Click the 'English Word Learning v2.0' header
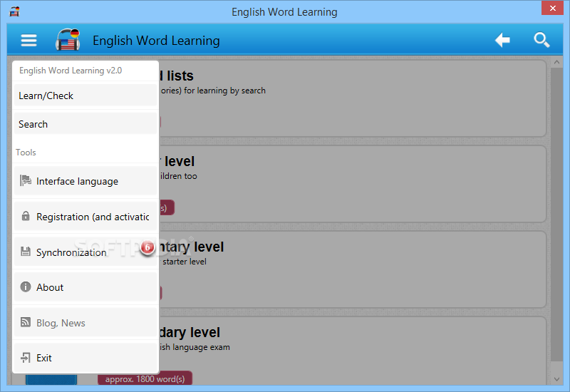 tap(71, 71)
